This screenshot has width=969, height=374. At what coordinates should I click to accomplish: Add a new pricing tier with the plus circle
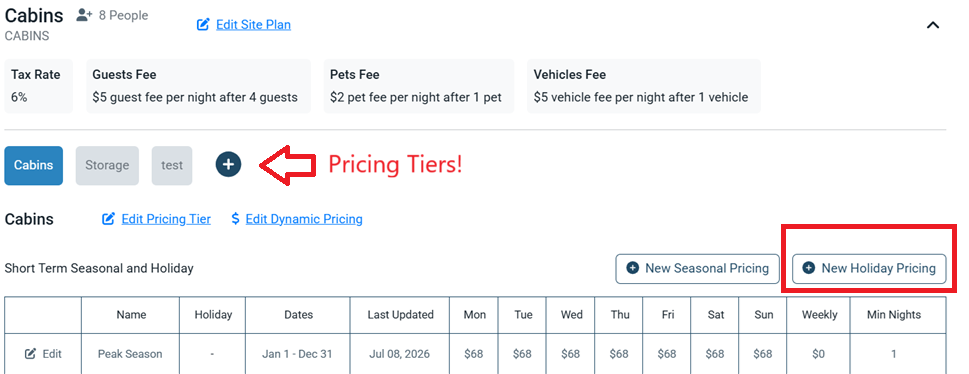click(x=229, y=164)
